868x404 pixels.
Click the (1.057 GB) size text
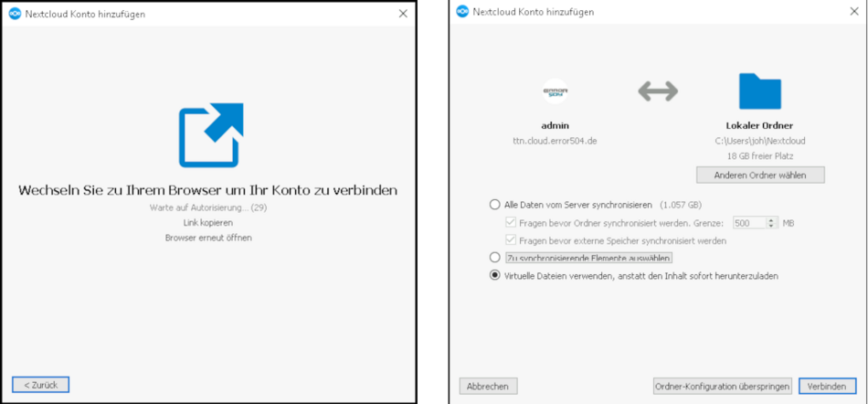coord(681,205)
